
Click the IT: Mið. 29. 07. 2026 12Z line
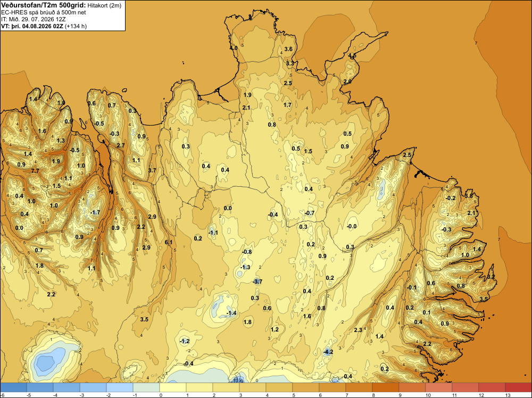pos(34,19)
